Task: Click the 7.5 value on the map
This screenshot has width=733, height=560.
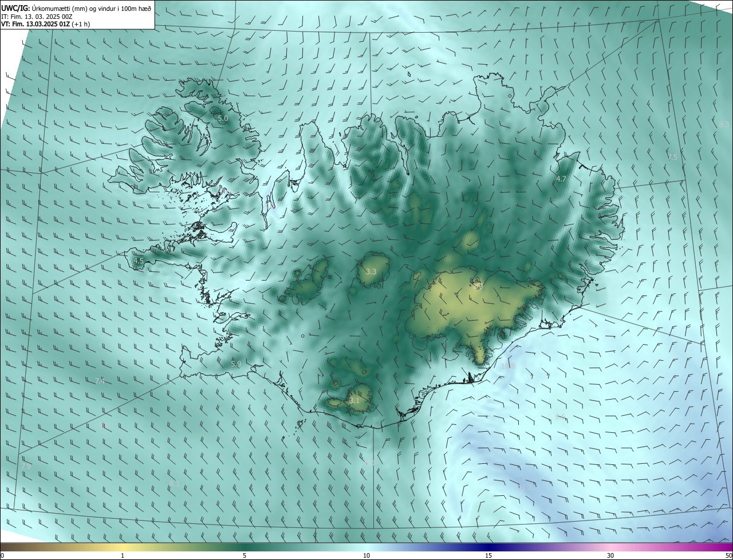Action: click(672, 157)
